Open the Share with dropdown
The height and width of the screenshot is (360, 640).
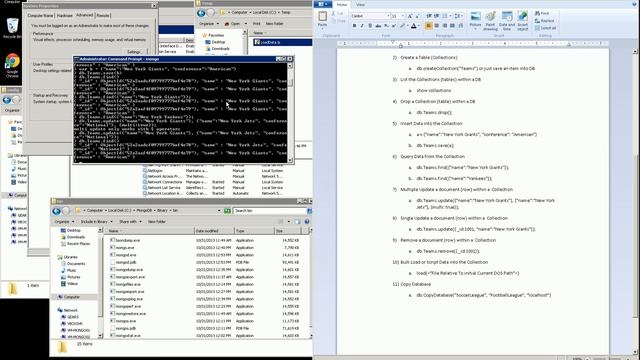pos(130,222)
